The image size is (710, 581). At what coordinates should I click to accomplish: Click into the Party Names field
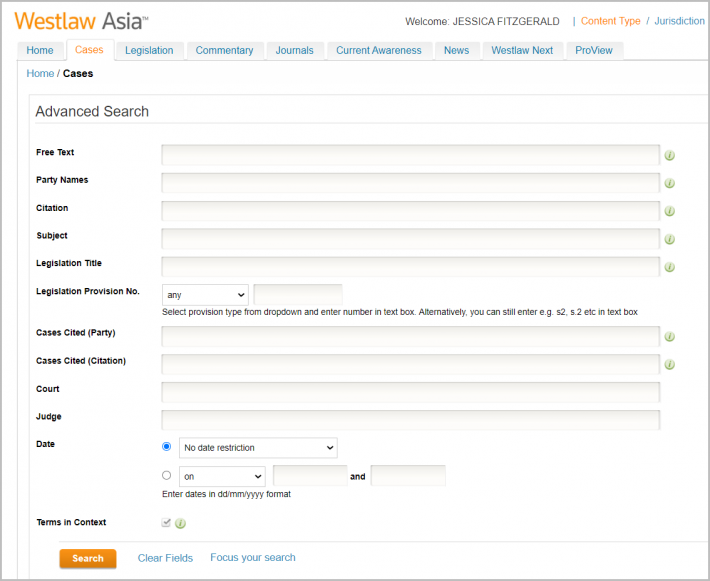tap(411, 183)
